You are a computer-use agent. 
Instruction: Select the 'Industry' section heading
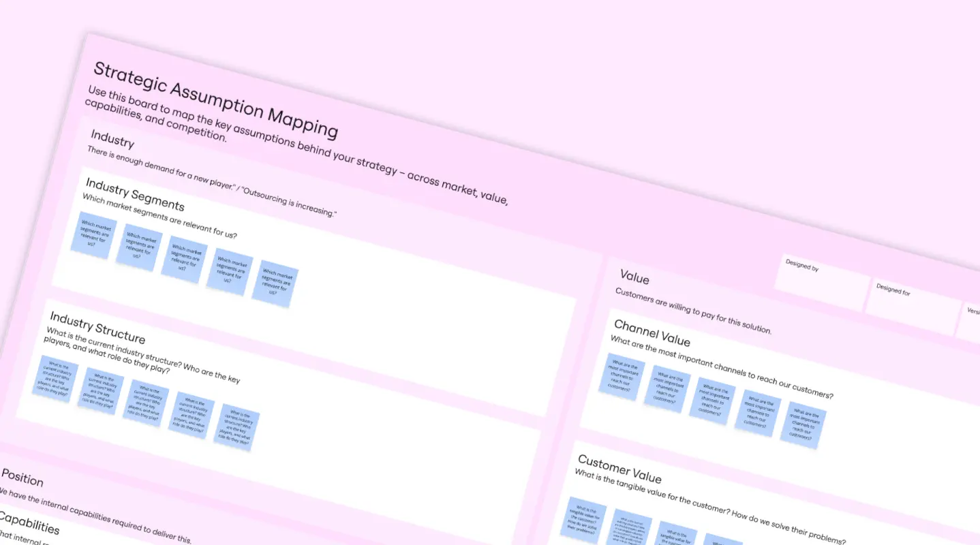(x=112, y=140)
